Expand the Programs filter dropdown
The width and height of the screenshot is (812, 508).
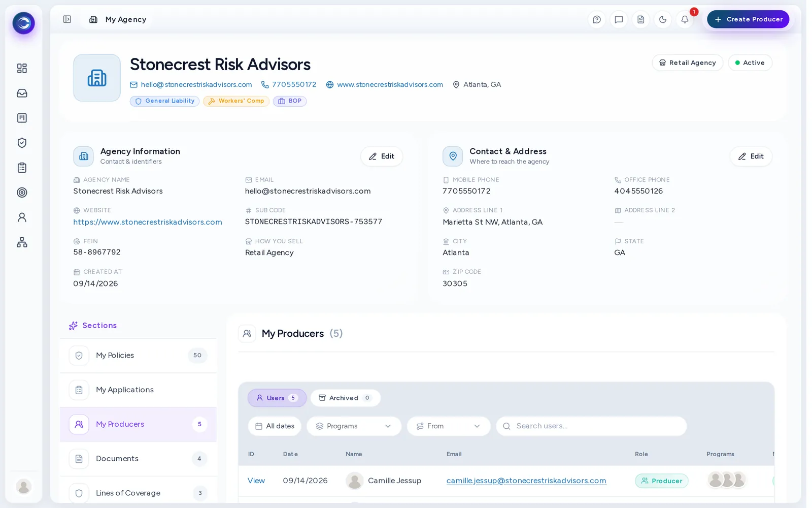354,426
